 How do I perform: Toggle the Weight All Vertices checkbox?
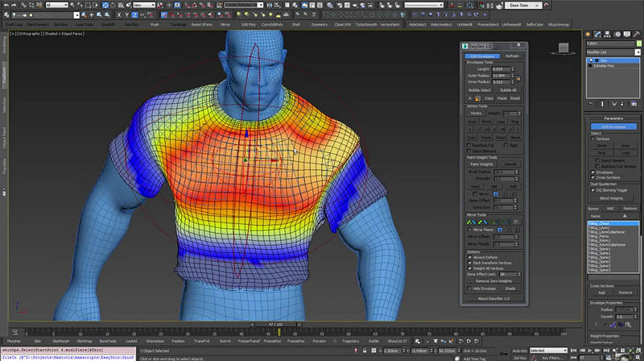coord(470,269)
